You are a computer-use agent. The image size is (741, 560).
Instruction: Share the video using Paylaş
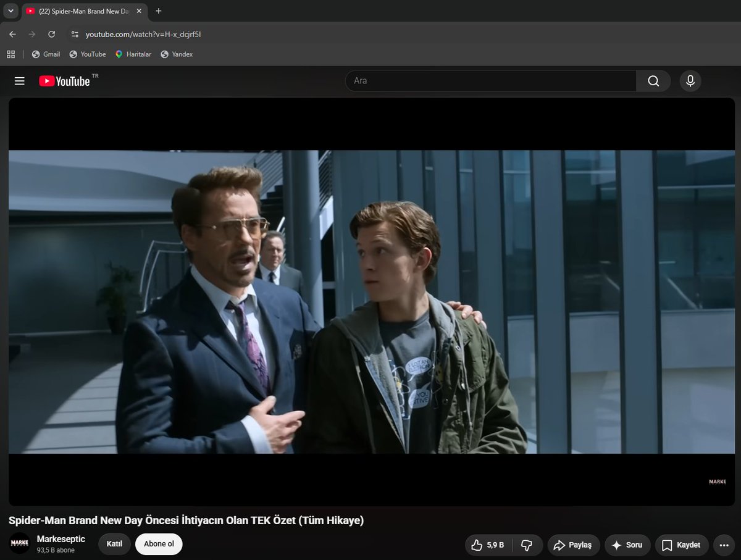tap(574, 545)
